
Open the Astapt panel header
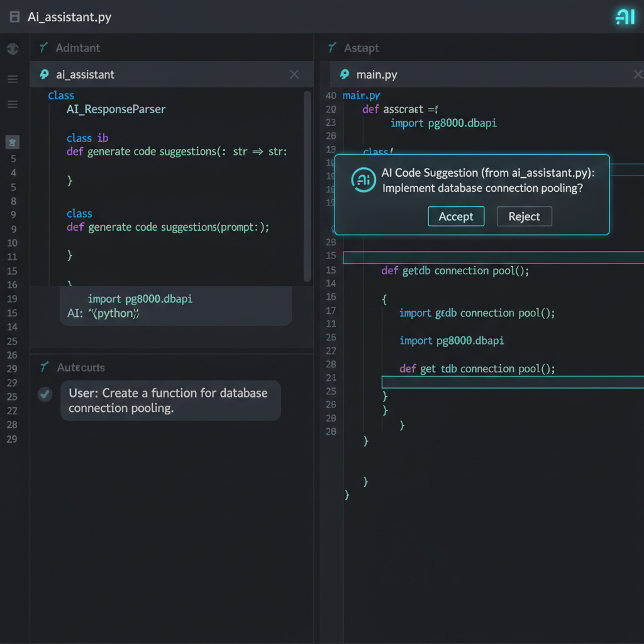[362, 48]
